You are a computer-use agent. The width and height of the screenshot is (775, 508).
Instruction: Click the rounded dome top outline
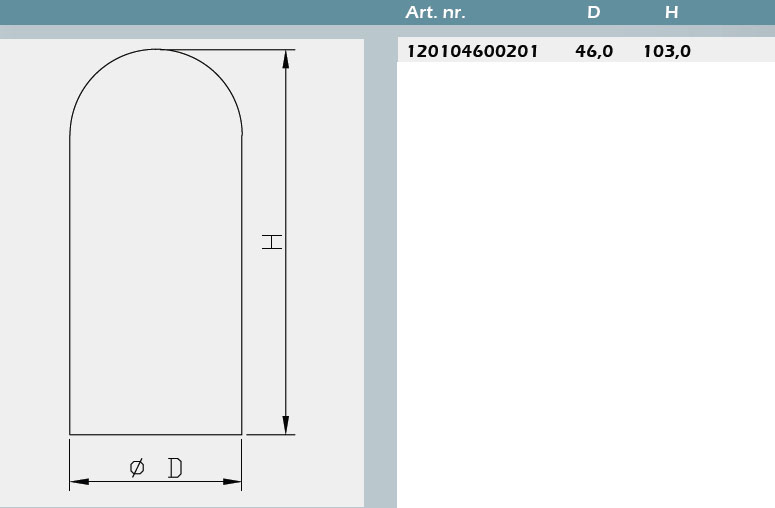pos(156,49)
